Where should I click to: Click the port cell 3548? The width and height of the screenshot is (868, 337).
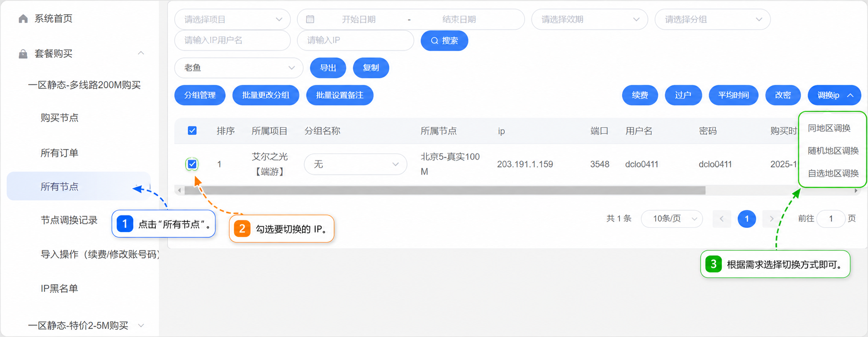[600, 164]
